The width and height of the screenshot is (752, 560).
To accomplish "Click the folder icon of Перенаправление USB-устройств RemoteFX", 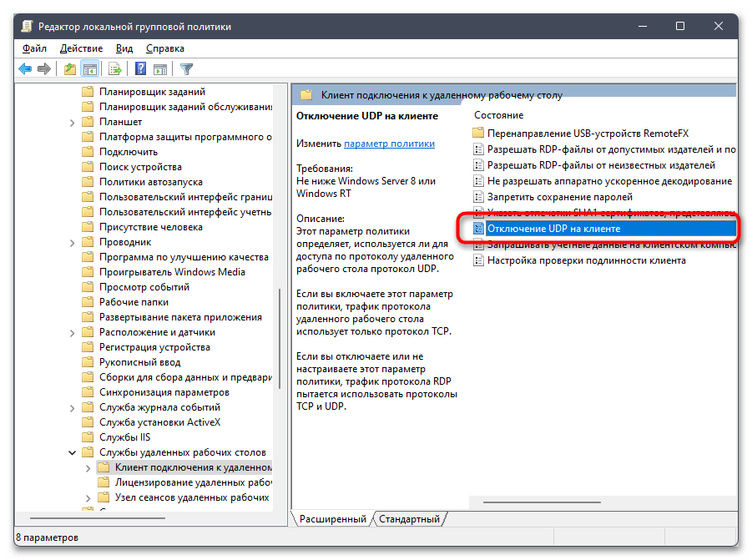I will tap(478, 134).
